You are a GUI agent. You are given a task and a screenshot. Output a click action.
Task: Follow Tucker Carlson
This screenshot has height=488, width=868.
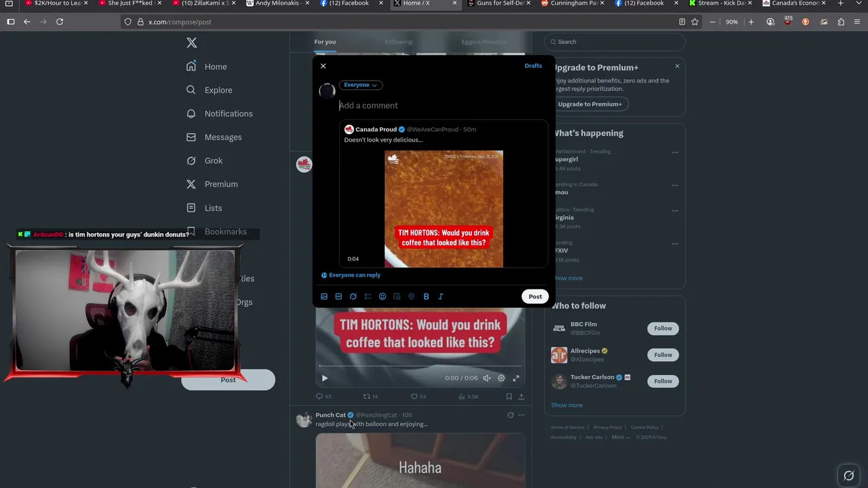tap(663, 382)
